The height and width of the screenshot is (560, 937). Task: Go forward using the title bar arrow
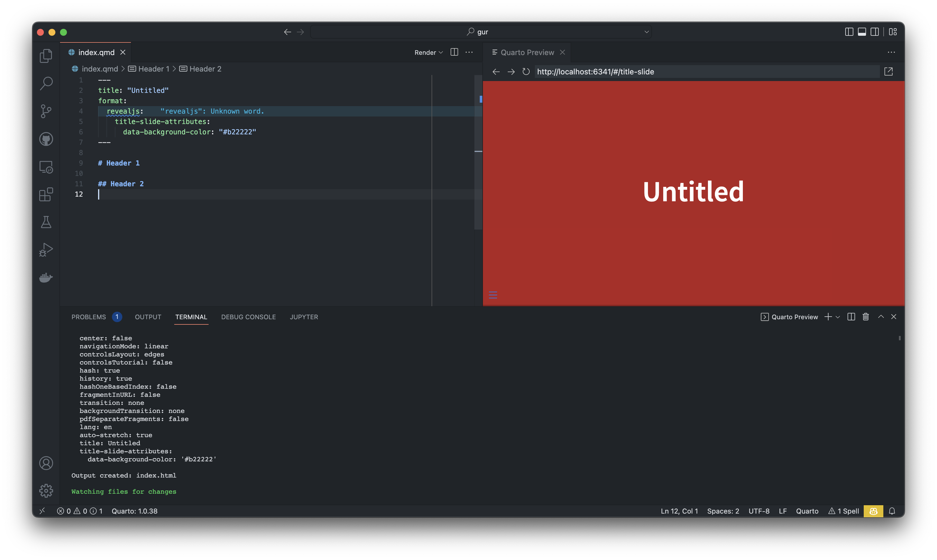(x=301, y=32)
